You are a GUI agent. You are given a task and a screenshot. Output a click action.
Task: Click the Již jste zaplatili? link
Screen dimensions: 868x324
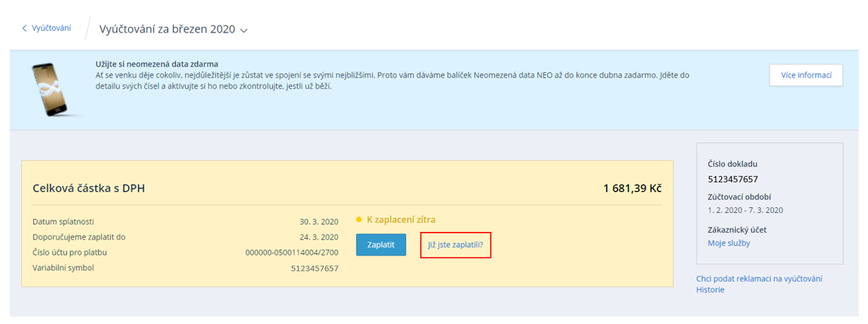click(x=455, y=244)
